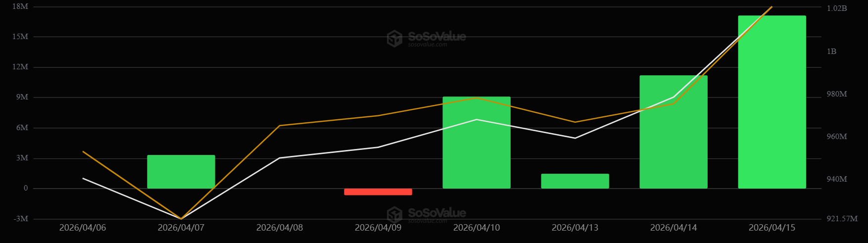Select the green bar for 2026/04/14
Screen dimensions: 868x243
pyautogui.click(x=673, y=132)
